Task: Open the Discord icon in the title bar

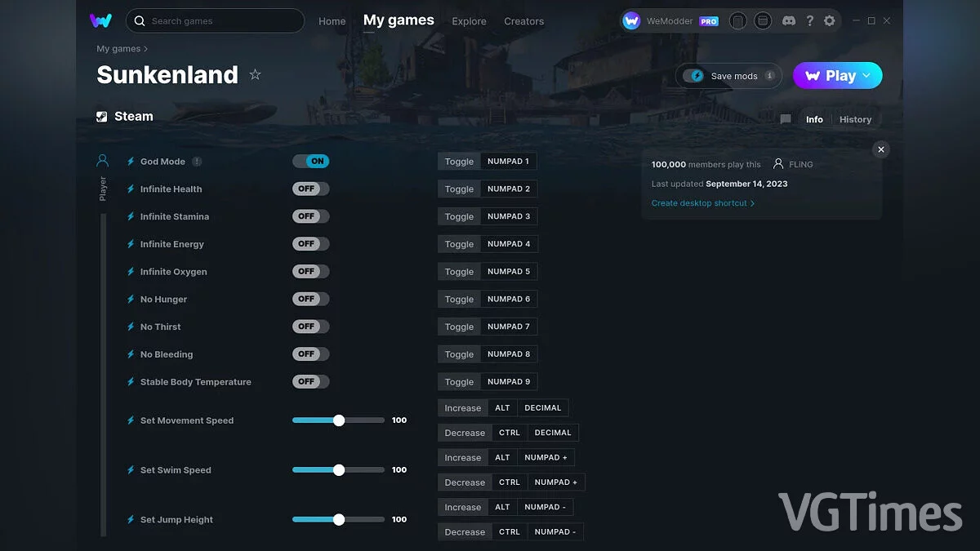Action: tap(788, 20)
